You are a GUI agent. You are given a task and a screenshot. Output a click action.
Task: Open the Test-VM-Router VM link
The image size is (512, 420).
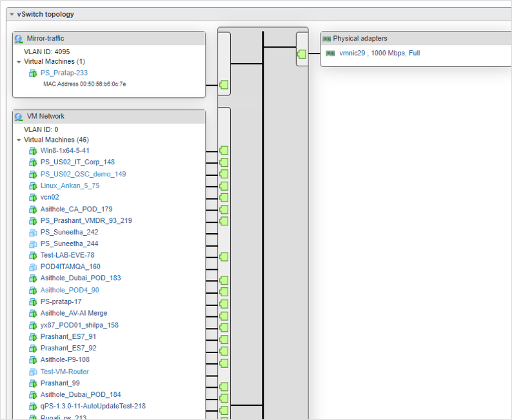(x=64, y=372)
